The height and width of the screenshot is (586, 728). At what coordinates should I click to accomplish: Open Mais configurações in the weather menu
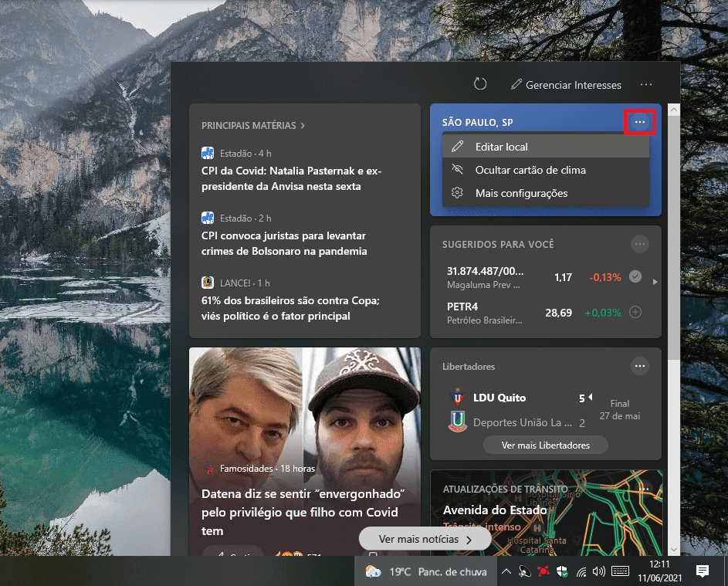(546, 193)
